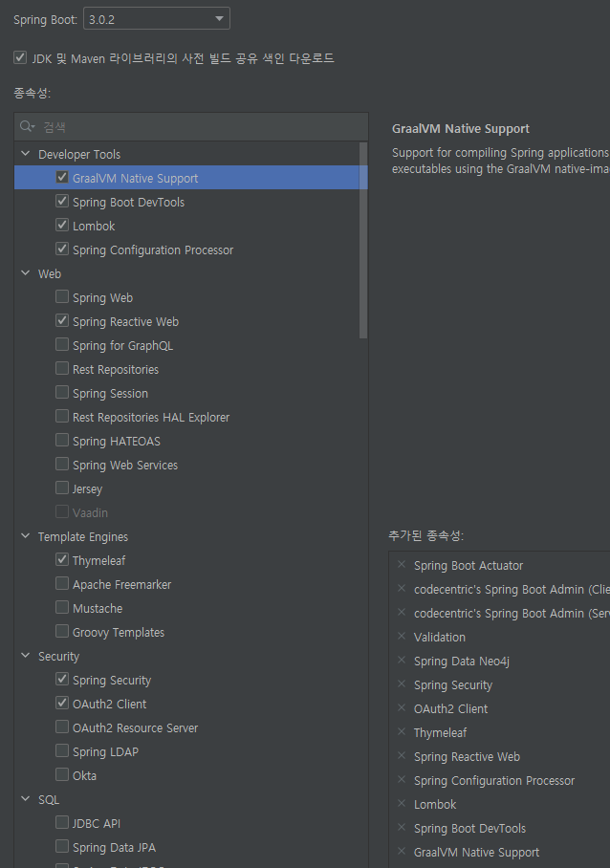Viewport: 610px width, 868px height.
Task: Toggle pre-built shared indexes download checkbox
Action: point(20,57)
